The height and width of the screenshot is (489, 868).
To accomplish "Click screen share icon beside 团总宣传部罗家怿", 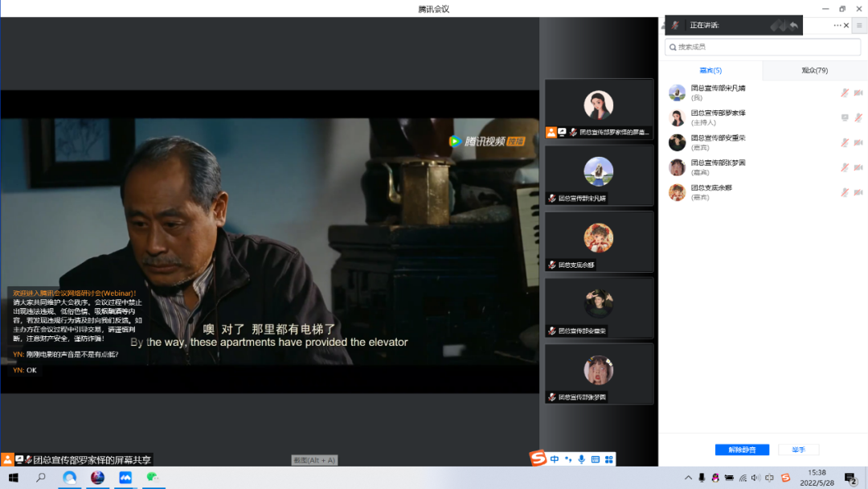I will click(845, 117).
